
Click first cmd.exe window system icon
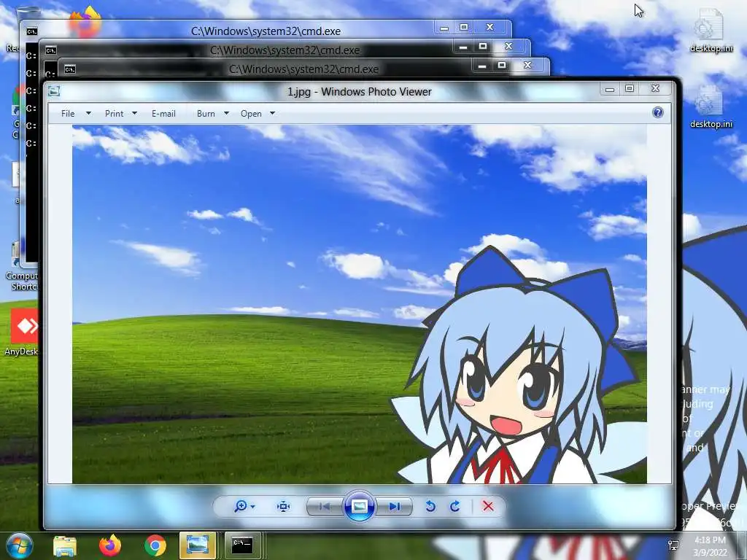[x=32, y=31]
